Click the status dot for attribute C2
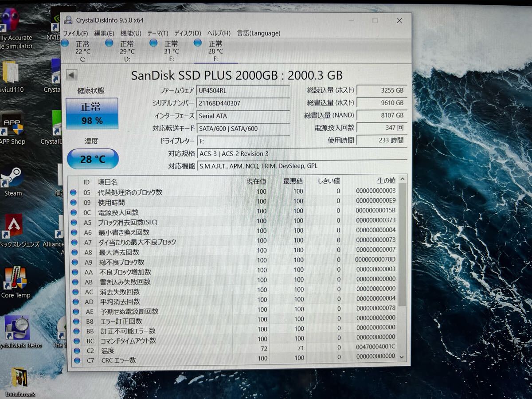Viewport: 532px width, 399px height. pyautogui.click(x=77, y=351)
